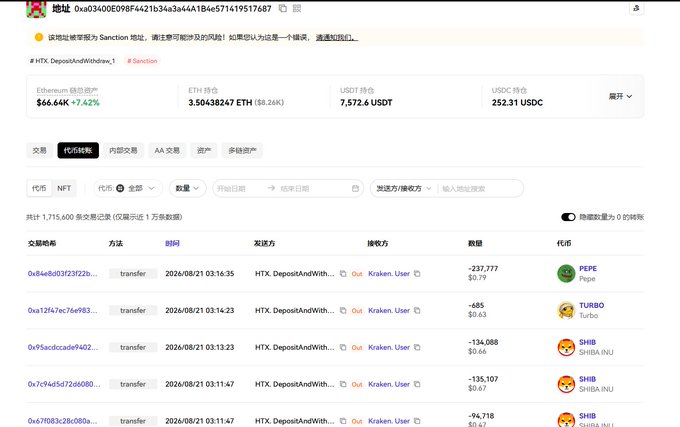
Task: Copy receiver address in PEPE row
Action: [x=417, y=274]
